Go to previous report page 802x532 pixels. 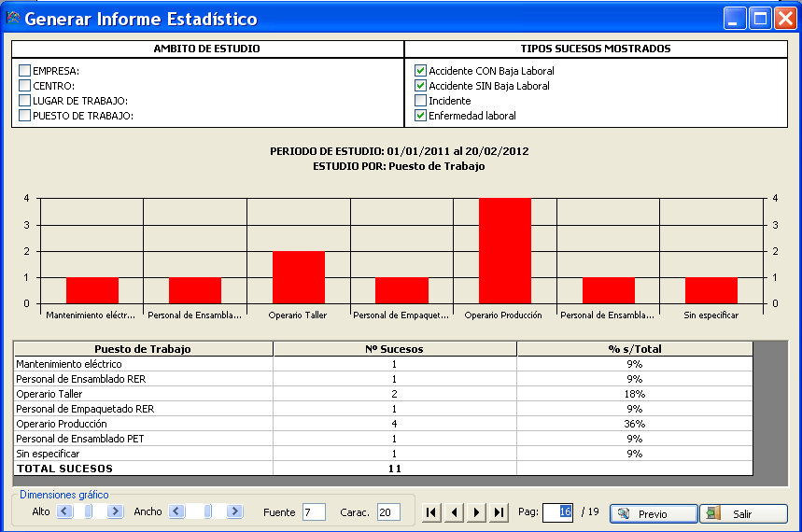tap(454, 512)
